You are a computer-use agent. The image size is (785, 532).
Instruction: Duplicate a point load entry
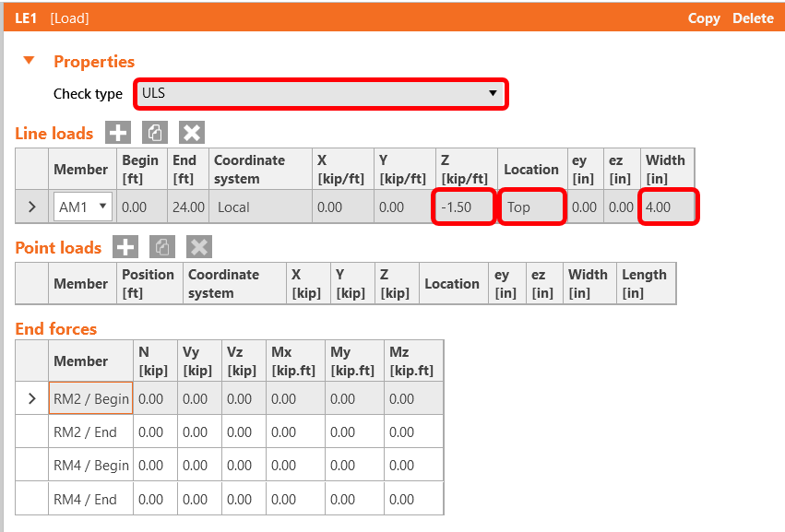161,247
